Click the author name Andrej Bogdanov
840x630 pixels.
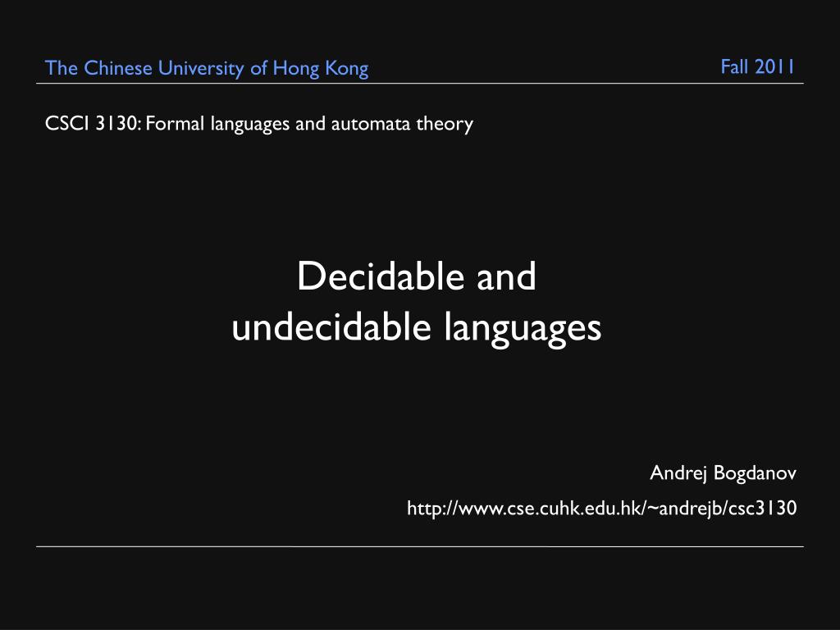click(723, 473)
